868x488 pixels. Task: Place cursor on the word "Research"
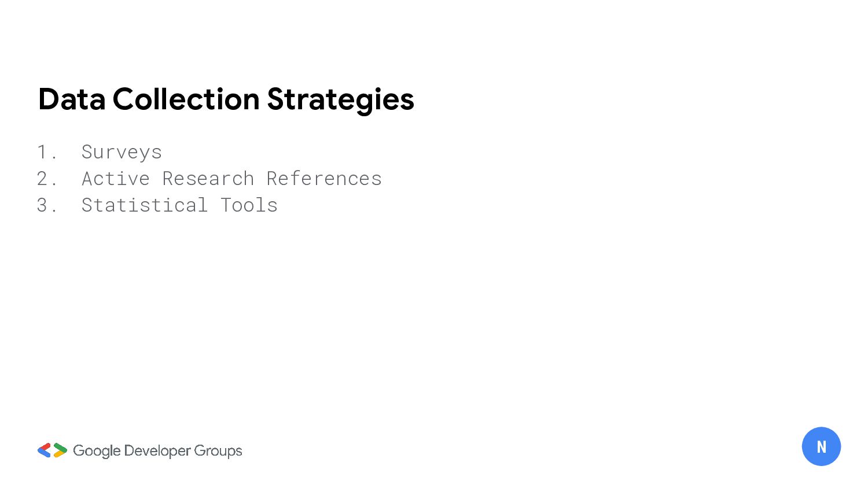point(208,179)
